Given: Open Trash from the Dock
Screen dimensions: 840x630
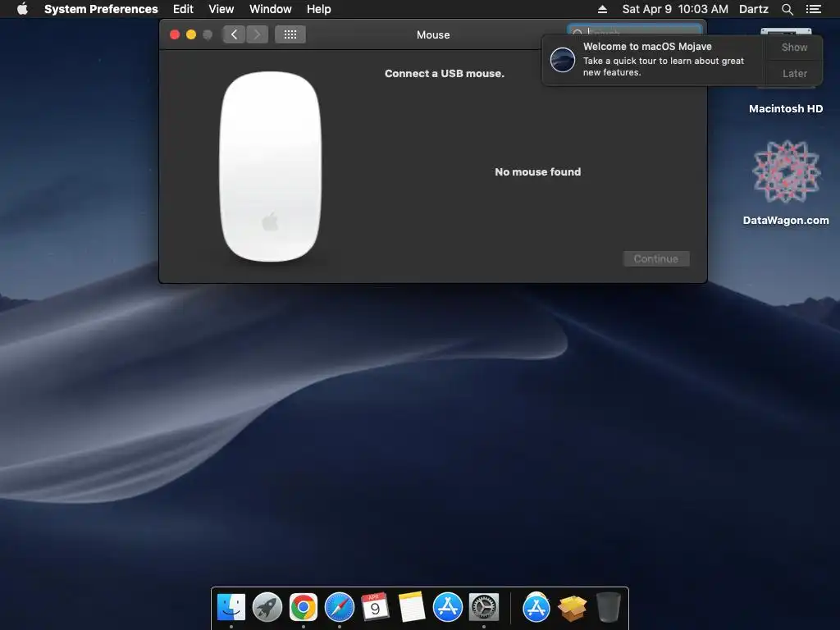Looking at the screenshot, I should [609, 608].
